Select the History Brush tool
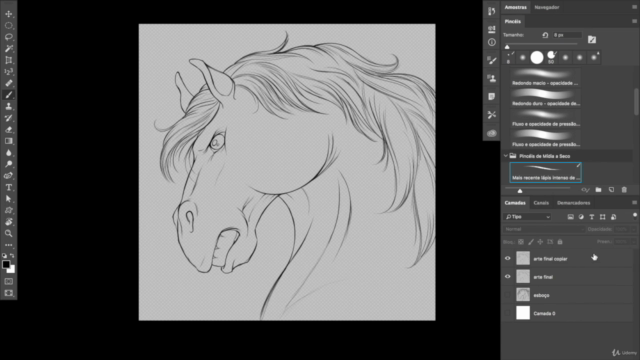Screen dimensions: 640x360 coord(9,118)
